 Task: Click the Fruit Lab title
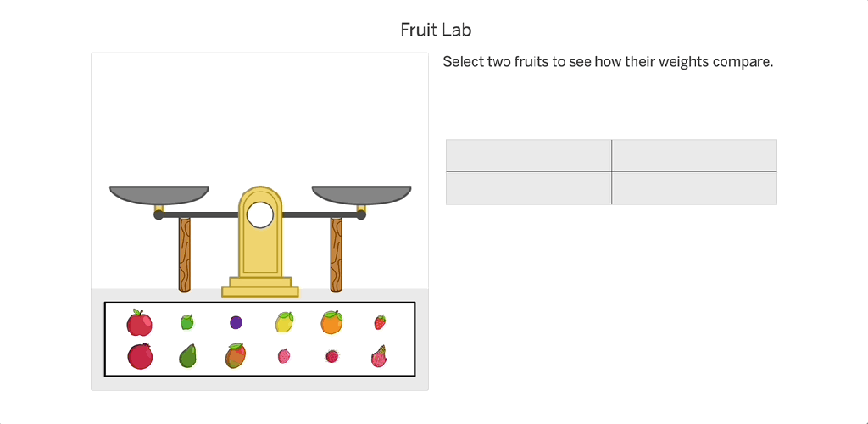click(x=436, y=30)
